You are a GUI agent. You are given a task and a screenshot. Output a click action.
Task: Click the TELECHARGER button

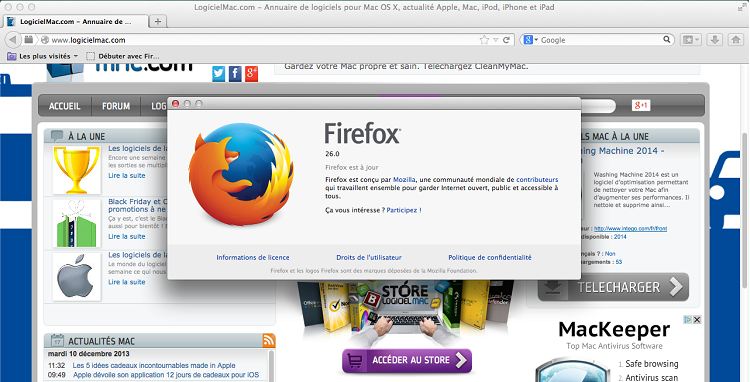pos(613,287)
